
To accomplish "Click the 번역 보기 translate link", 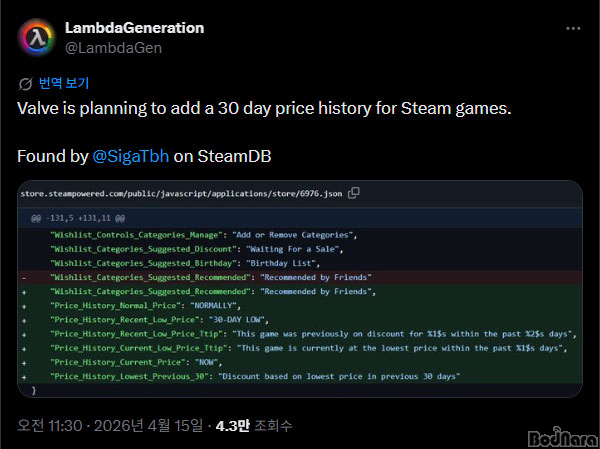I will click(x=62, y=83).
